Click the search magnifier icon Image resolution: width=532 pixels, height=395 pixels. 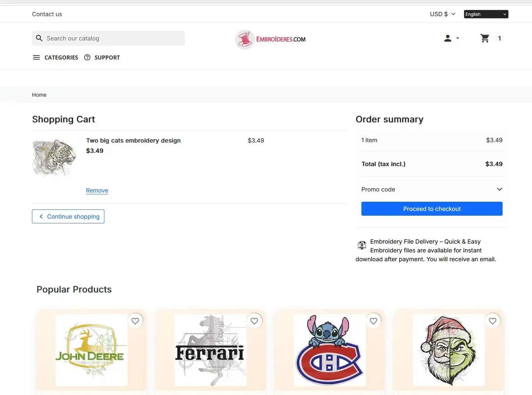click(39, 38)
